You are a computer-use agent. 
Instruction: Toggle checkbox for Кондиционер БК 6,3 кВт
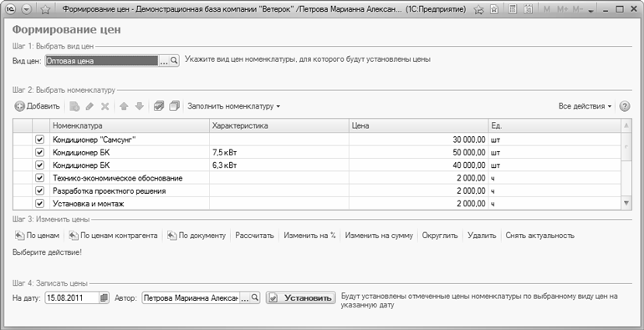(x=39, y=165)
